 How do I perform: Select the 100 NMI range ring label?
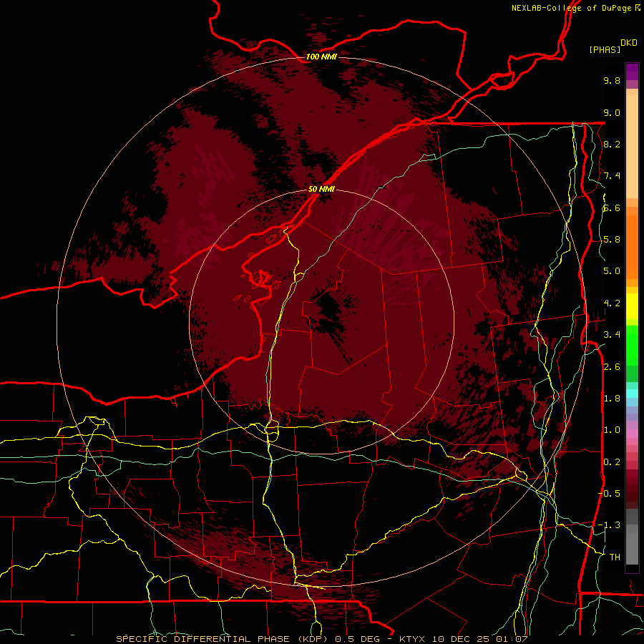(x=321, y=57)
